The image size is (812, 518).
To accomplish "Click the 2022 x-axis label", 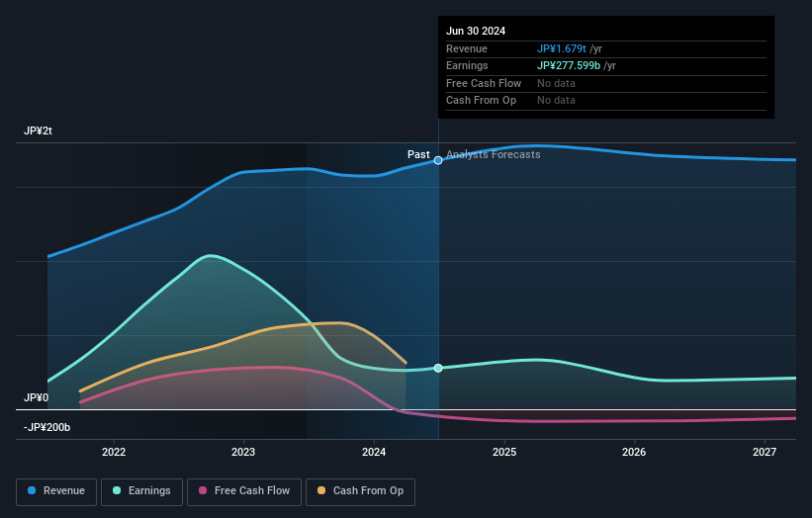I will tap(114, 452).
